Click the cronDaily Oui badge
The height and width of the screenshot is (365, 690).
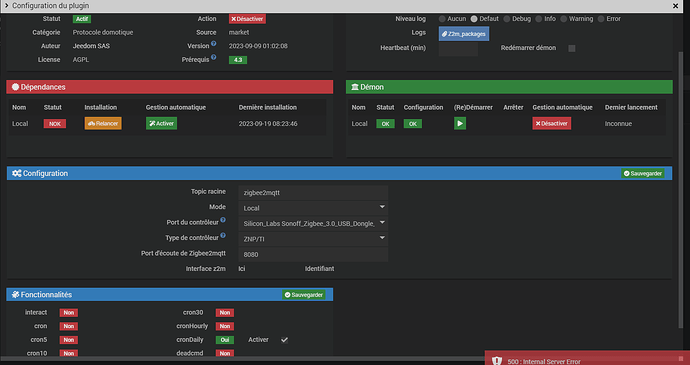pos(224,340)
